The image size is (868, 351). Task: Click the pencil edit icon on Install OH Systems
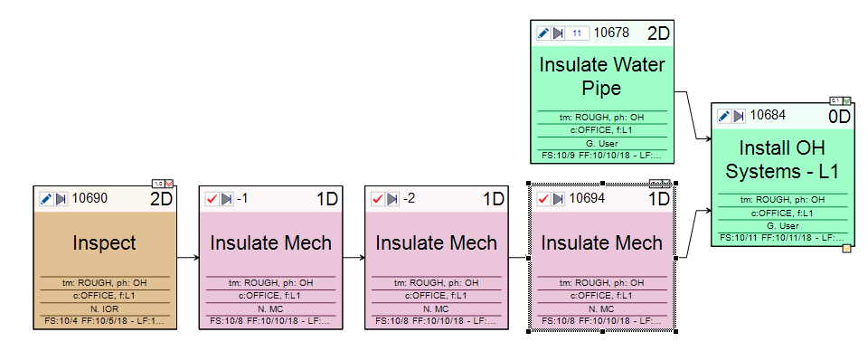pos(724,116)
